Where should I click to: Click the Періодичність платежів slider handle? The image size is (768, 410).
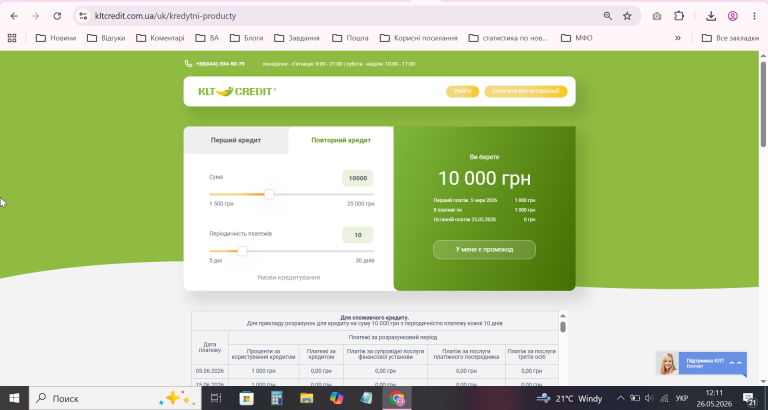(x=242, y=251)
